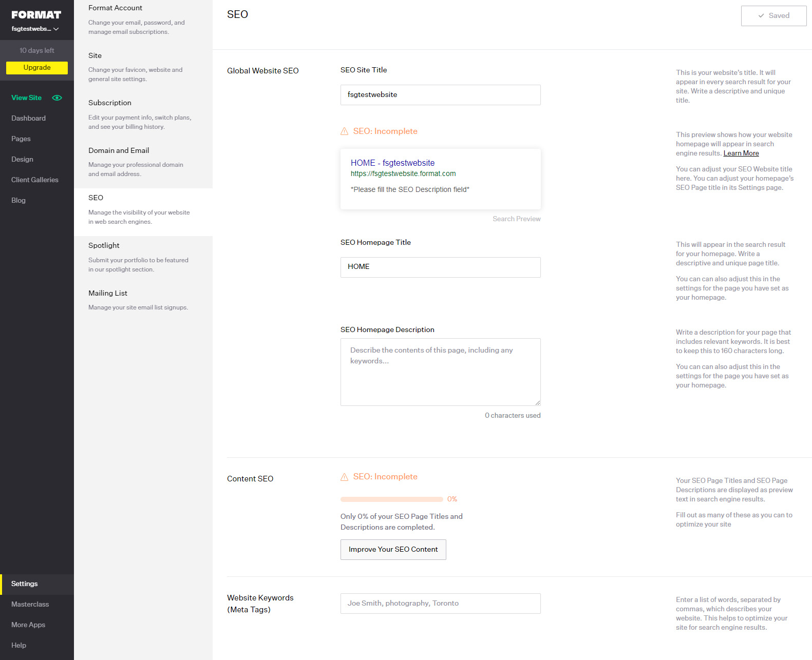The height and width of the screenshot is (660, 812).
Task: Open Mailing List settings
Action: pos(143,300)
